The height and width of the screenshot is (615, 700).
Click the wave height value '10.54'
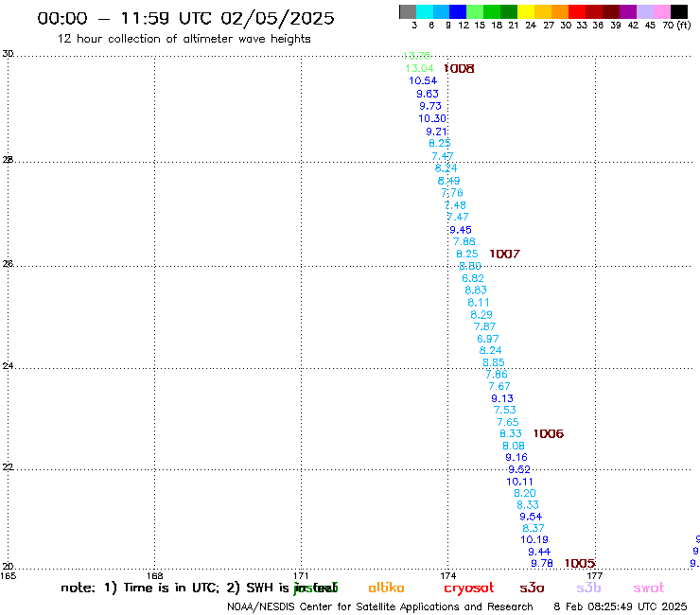click(423, 80)
